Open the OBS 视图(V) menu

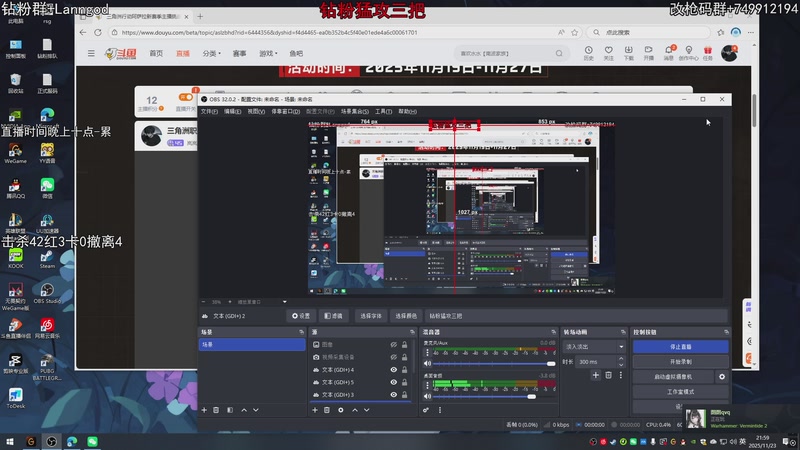[256, 111]
